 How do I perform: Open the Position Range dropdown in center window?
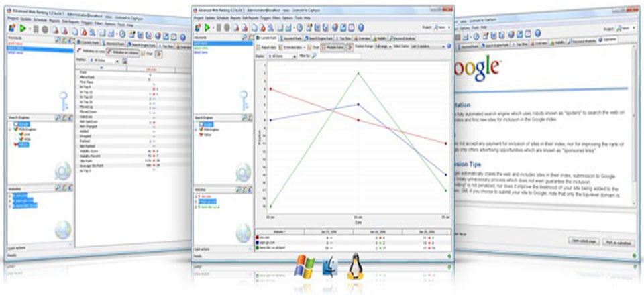pyautogui.click(x=383, y=47)
